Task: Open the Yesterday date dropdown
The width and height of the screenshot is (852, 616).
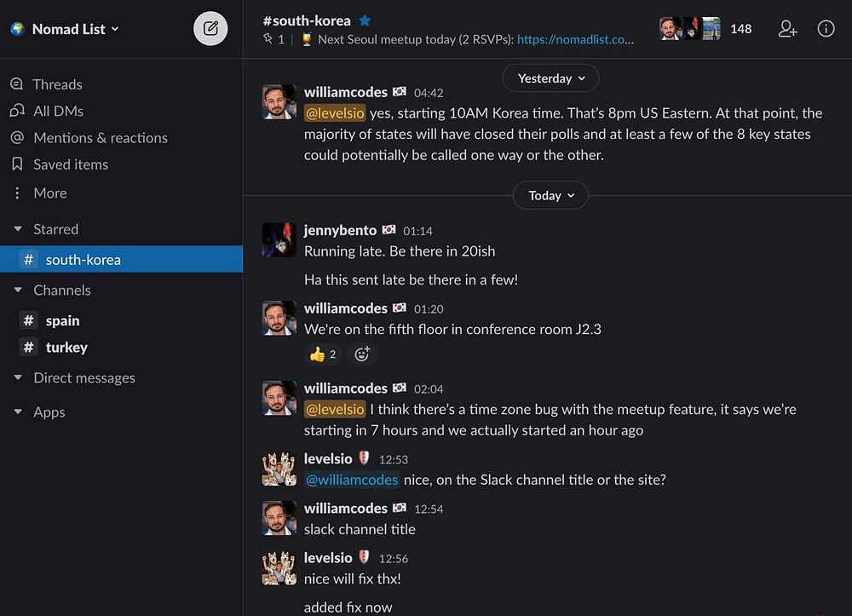Action: coord(551,78)
